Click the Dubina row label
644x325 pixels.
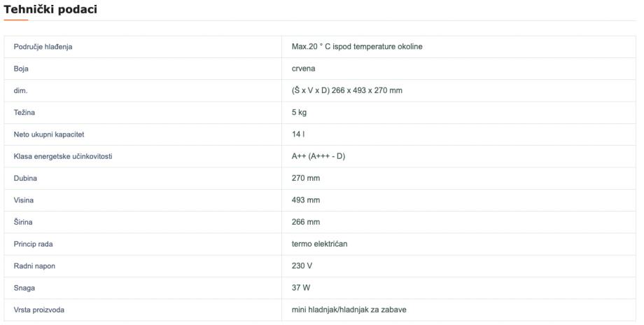25,178
